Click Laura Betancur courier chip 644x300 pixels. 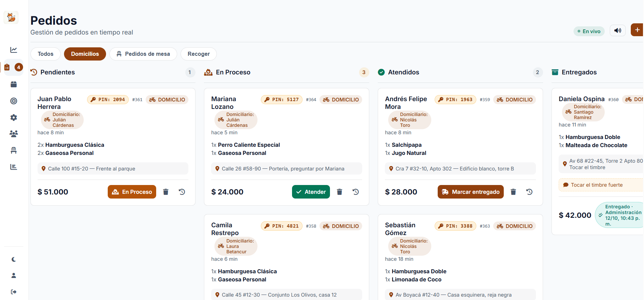point(236,246)
